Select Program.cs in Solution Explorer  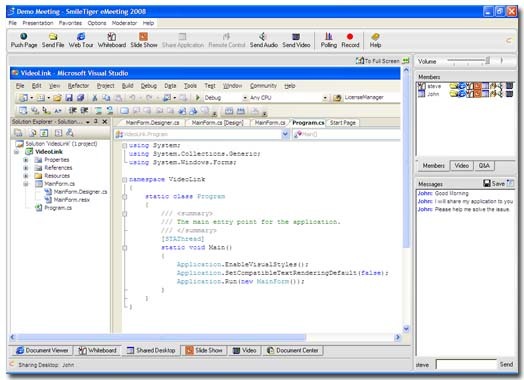(58, 208)
